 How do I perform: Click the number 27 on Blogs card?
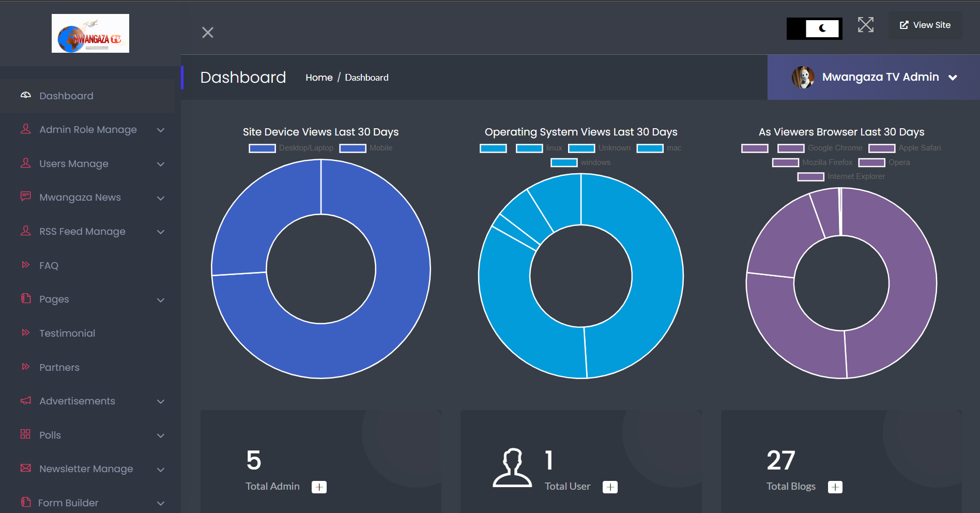(x=780, y=460)
